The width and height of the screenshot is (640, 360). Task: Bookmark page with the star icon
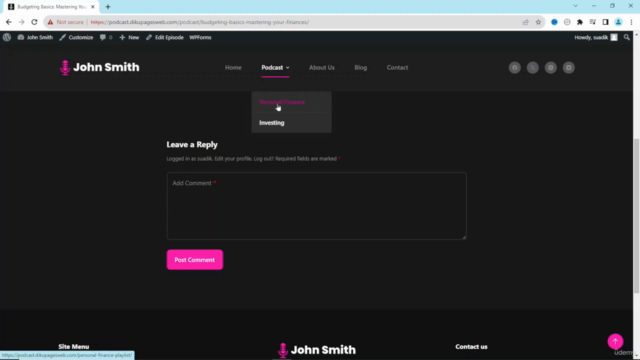click(x=538, y=22)
